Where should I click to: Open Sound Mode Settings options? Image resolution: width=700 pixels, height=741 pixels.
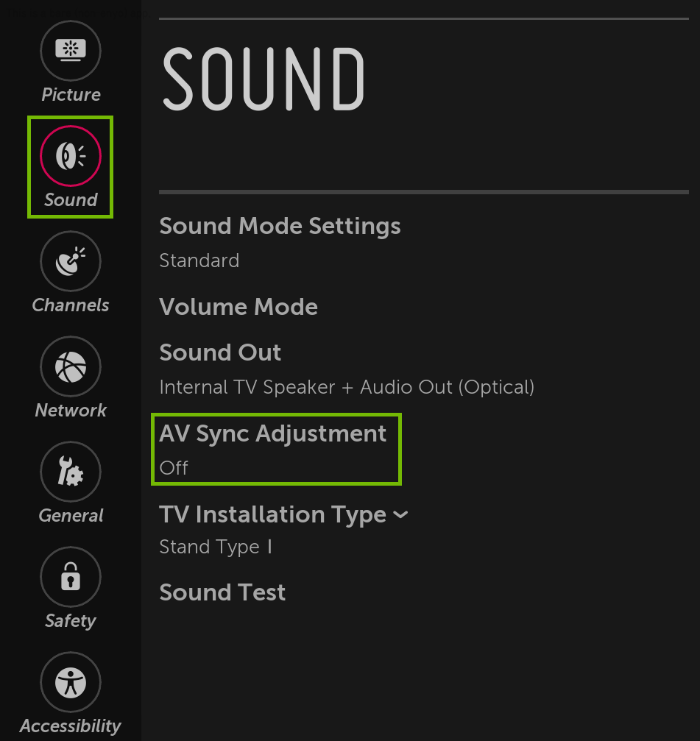point(280,226)
